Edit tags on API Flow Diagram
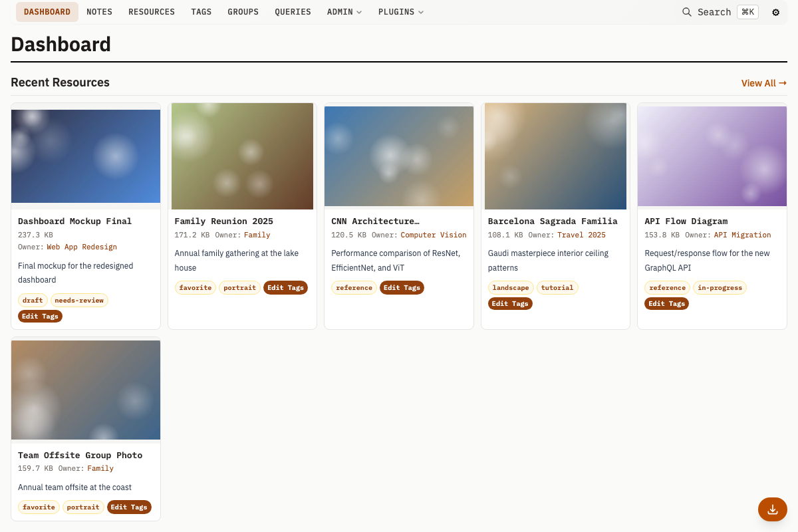The width and height of the screenshot is (798, 532). 666,303
